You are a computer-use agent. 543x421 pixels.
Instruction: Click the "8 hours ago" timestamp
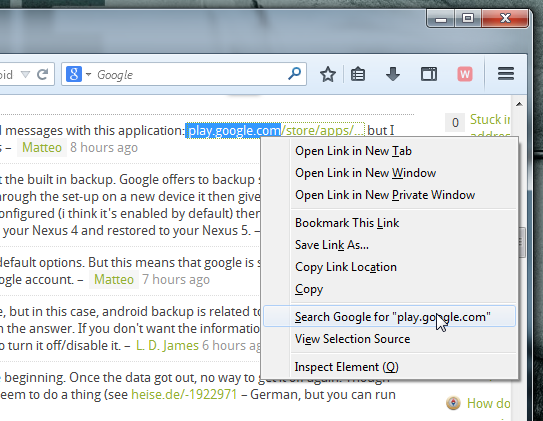coord(104,147)
